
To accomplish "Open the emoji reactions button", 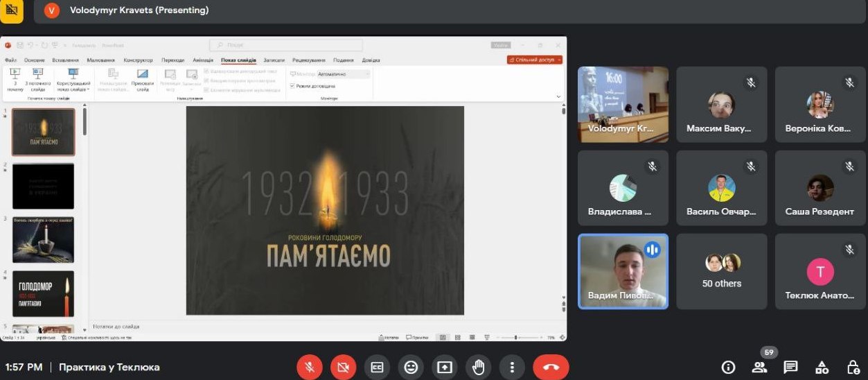I will (411, 368).
